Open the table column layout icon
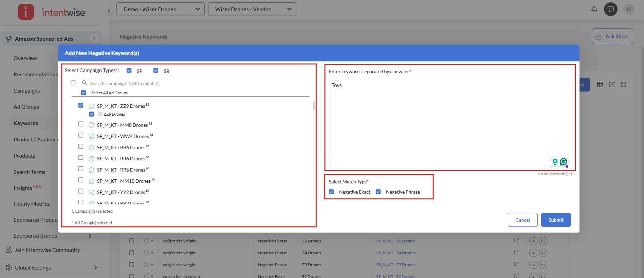Screen dimensions: 644x278 (x=600, y=84)
